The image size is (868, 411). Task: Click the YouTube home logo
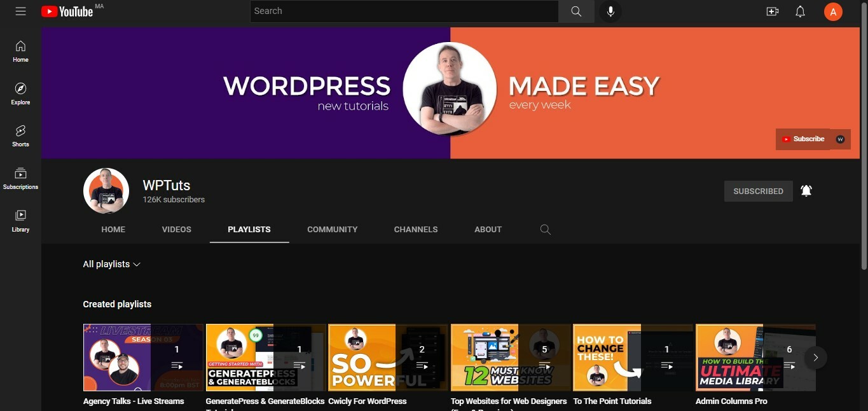pyautogui.click(x=67, y=11)
